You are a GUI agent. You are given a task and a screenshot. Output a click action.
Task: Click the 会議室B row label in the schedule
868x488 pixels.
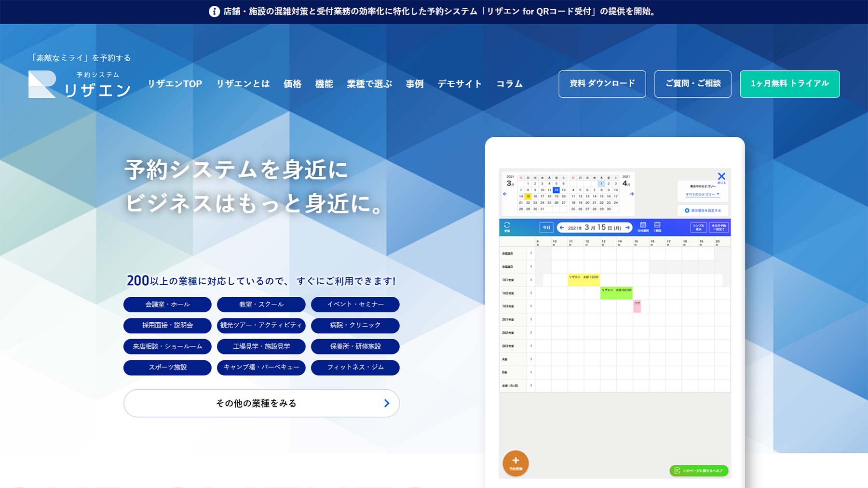508,253
